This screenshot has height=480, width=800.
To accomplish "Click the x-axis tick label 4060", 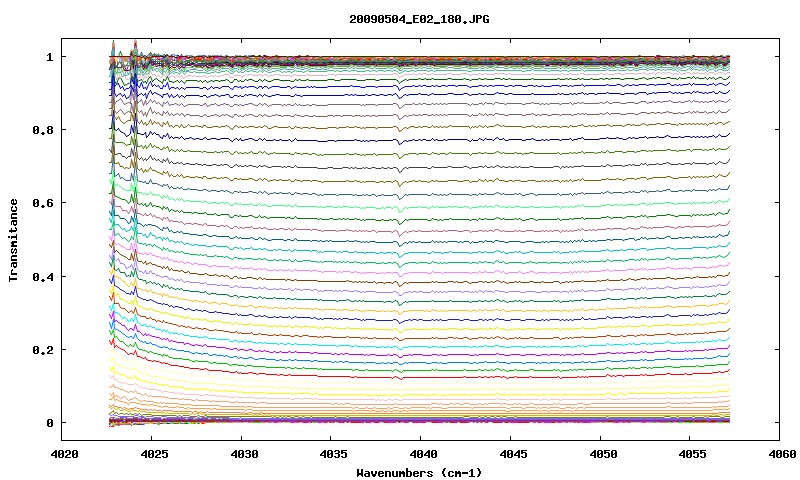I will tap(782, 453).
